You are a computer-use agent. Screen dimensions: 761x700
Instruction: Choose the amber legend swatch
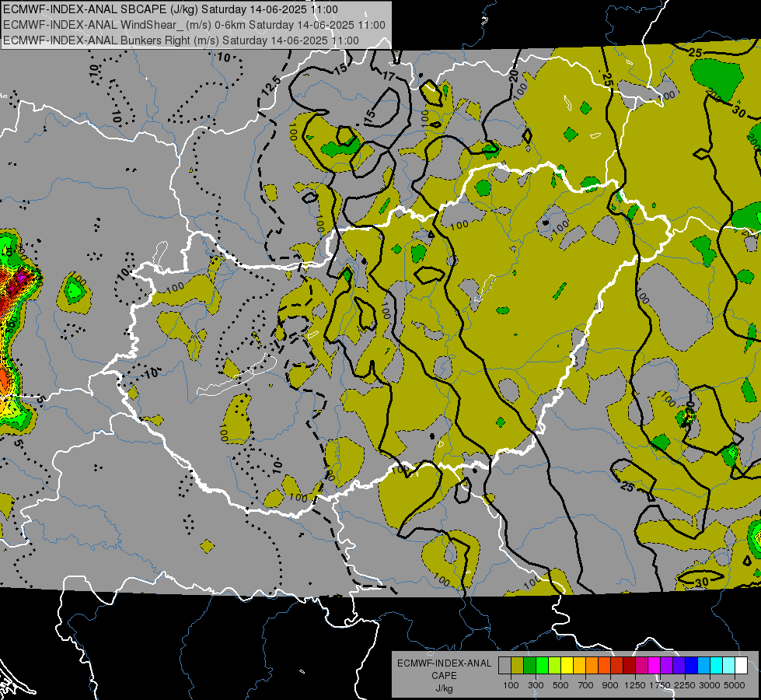pos(579,666)
